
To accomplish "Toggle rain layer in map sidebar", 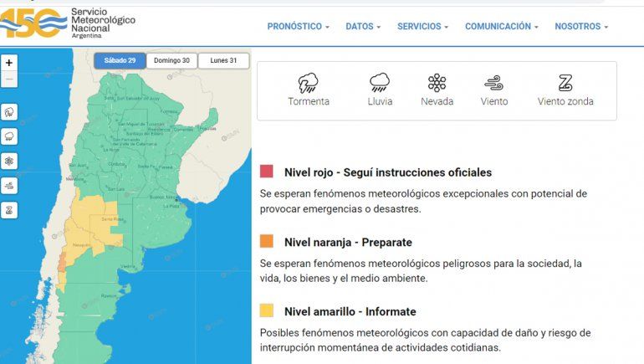I will [9, 136].
